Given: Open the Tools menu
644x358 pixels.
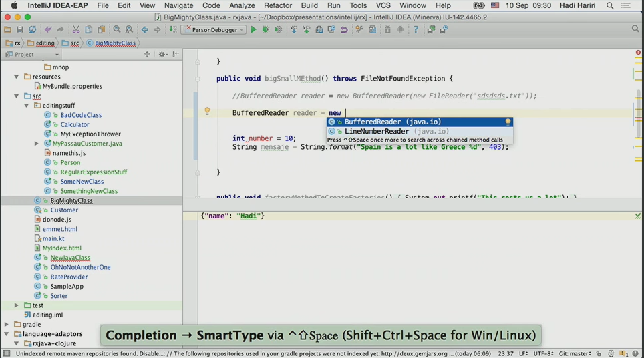Looking at the screenshot, I should pos(358,5).
